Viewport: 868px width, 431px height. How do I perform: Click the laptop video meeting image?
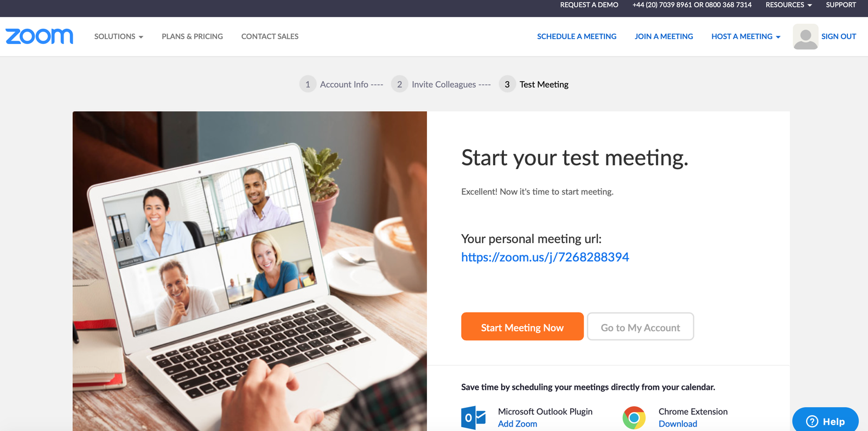pos(250,271)
